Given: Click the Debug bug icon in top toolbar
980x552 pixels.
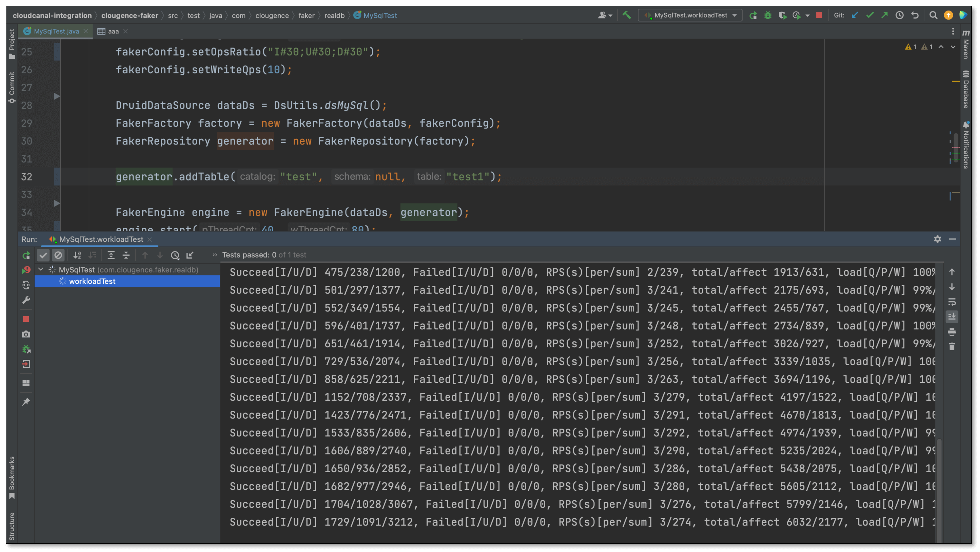Looking at the screenshot, I should coord(768,15).
